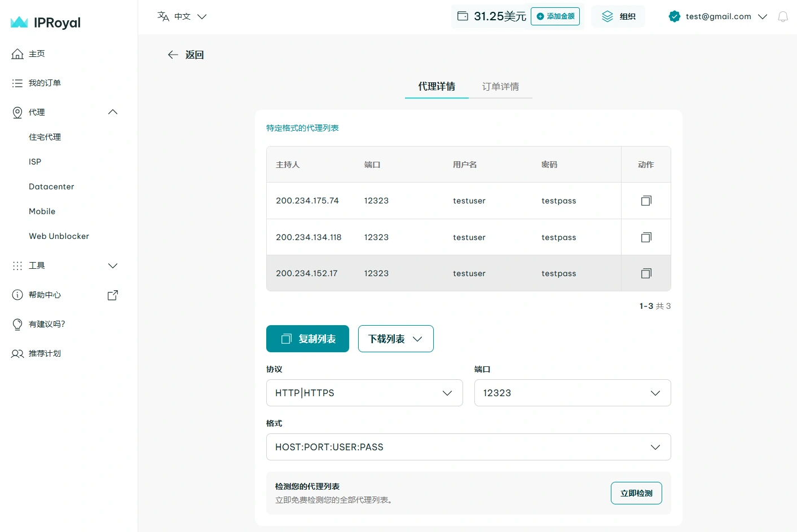
Task: Open the 协议 HTTP|HTTPS dropdown
Action: pos(364,393)
